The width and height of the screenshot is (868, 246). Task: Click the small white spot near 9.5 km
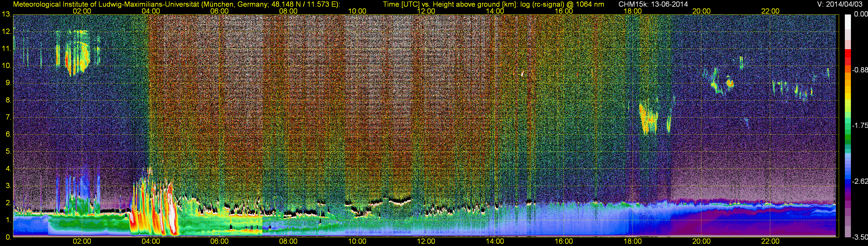522,74
